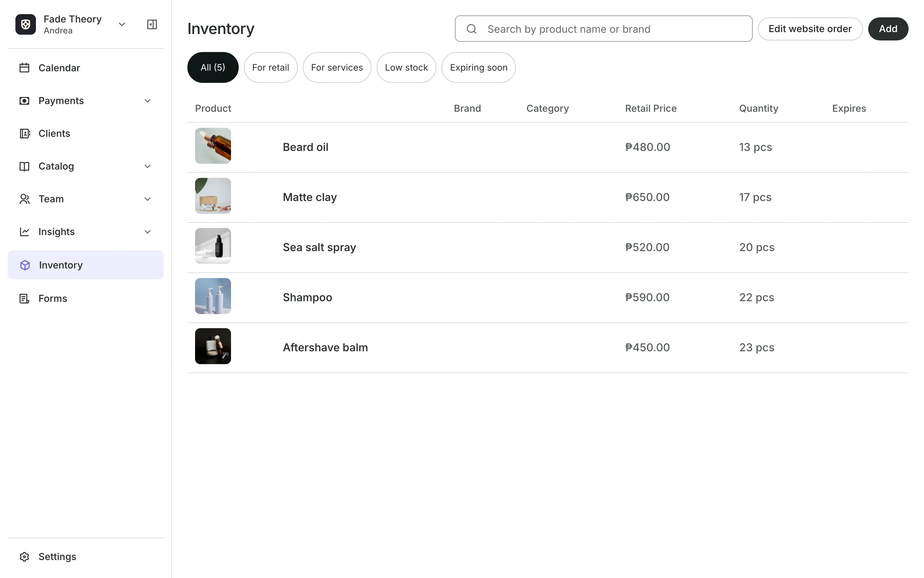Expand the Team menu chevron
924x578 pixels.
click(x=147, y=199)
